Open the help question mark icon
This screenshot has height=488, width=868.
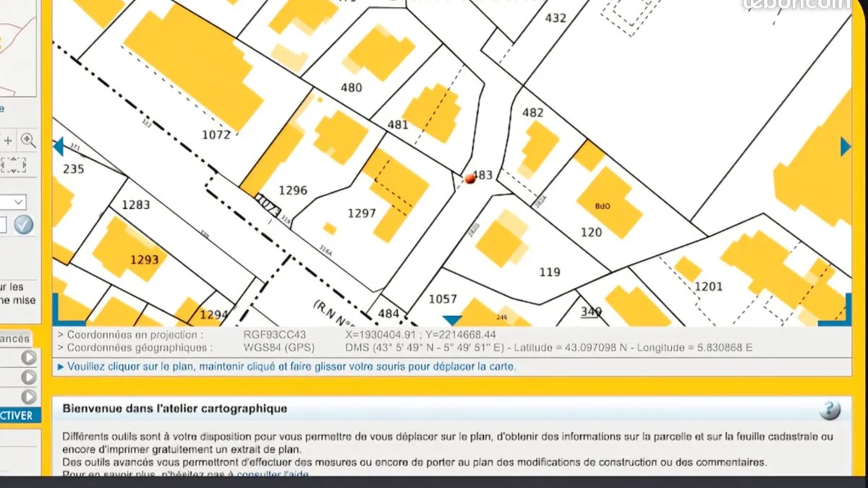(830, 410)
